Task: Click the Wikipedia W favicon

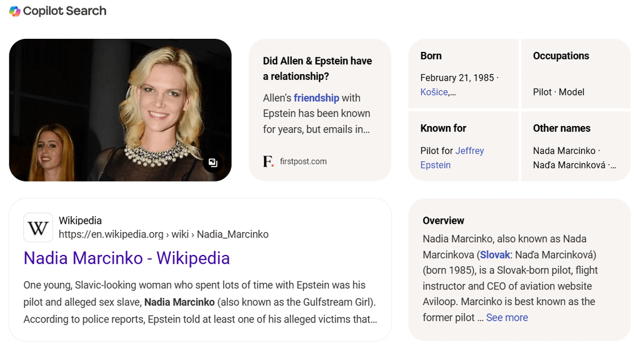Action: pos(38,227)
